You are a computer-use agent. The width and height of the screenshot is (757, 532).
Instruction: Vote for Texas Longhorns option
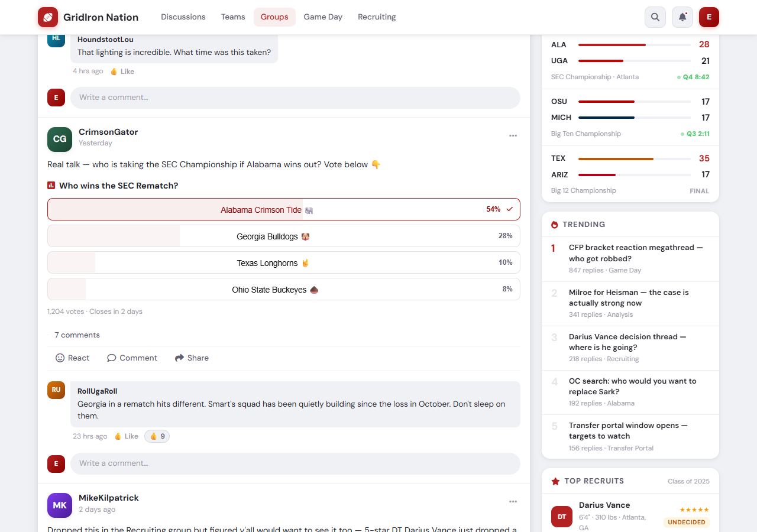284,262
